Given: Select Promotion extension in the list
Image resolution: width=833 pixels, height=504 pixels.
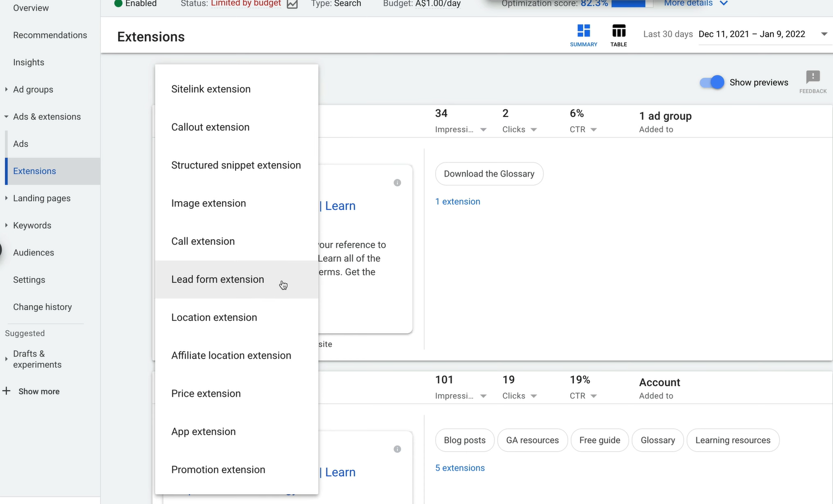Looking at the screenshot, I should (x=218, y=469).
